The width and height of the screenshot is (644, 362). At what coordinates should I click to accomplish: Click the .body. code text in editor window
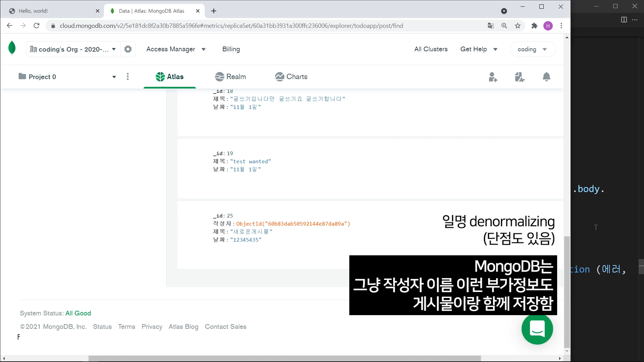point(588,189)
